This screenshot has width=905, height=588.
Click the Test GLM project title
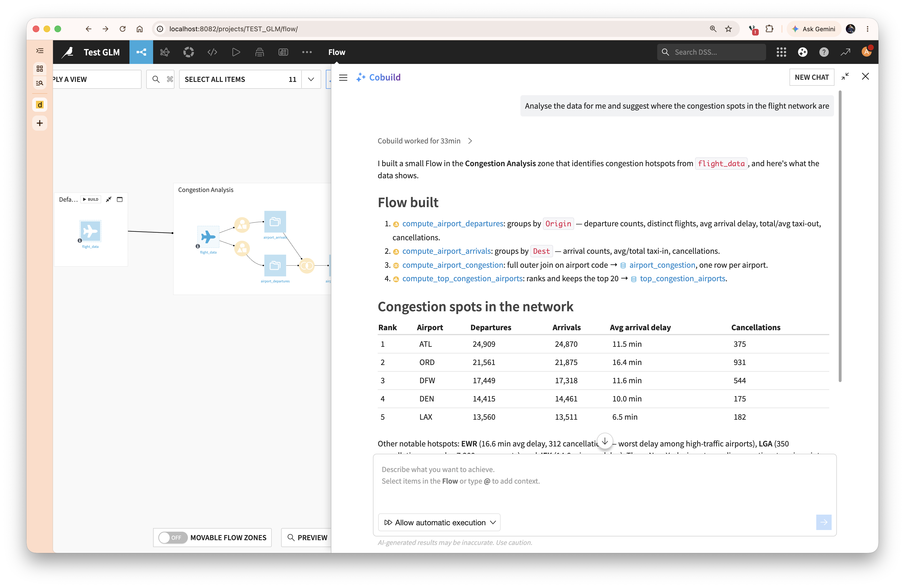point(102,52)
